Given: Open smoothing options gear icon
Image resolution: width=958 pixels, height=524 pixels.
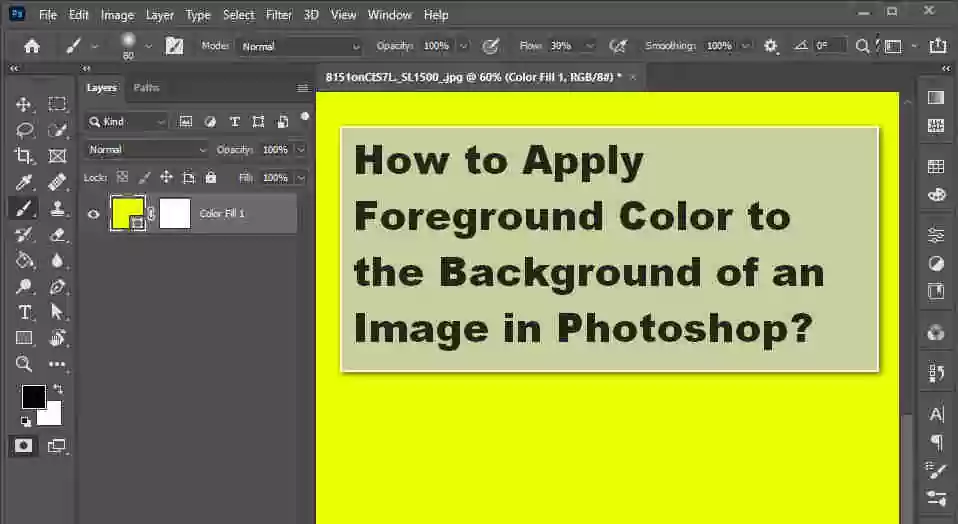Looking at the screenshot, I should (770, 46).
